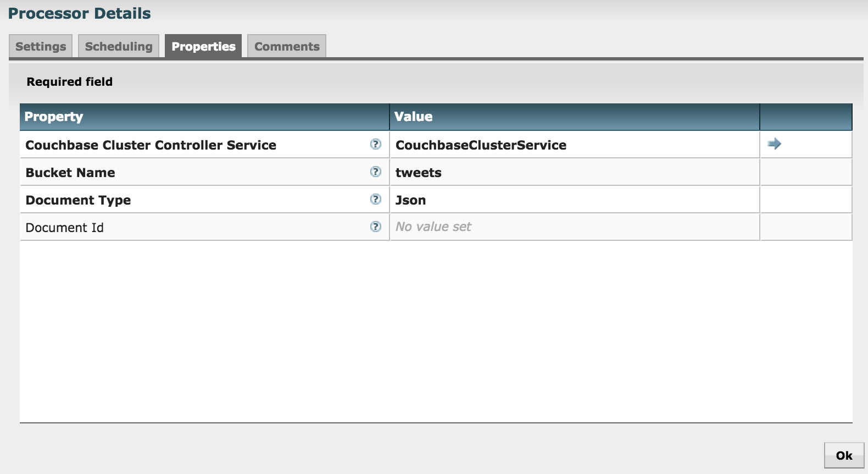View the Document Id help icon
The image size is (868, 474).
coord(376,227)
